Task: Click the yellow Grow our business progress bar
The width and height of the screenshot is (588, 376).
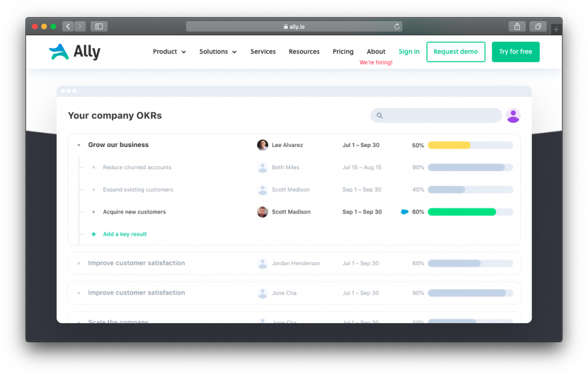Action: [x=470, y=145]
